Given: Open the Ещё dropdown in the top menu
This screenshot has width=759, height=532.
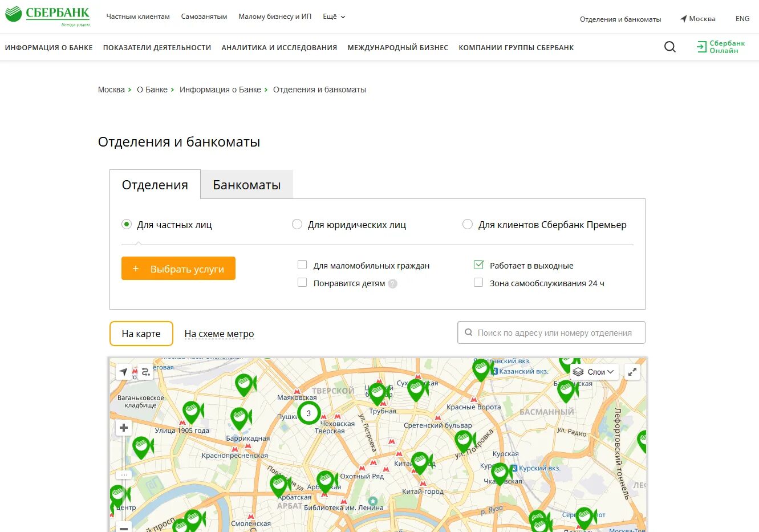Looking at the screenshot, I should pyautogui.click(x=334, y=17).
